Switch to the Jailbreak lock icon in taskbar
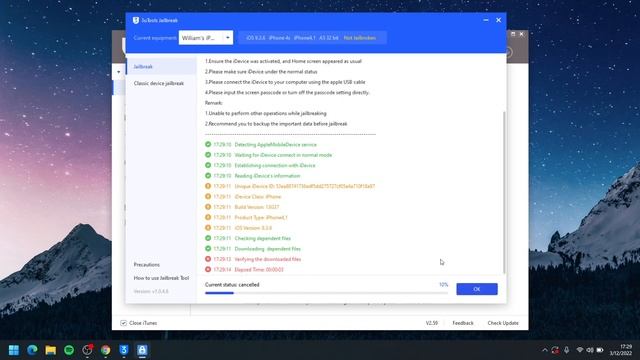The width and height of the screenshot is (640, 360). click(142, 350)
